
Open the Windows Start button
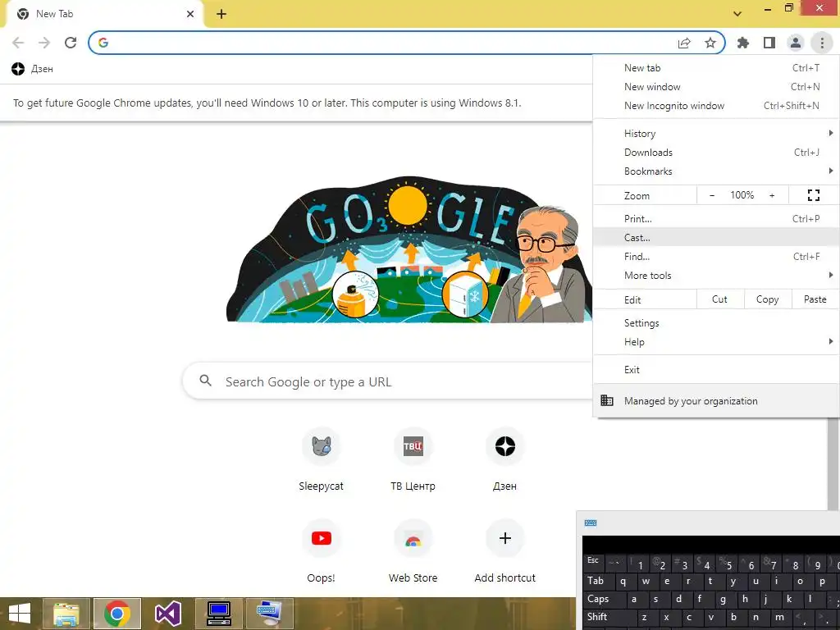point(20,614)
